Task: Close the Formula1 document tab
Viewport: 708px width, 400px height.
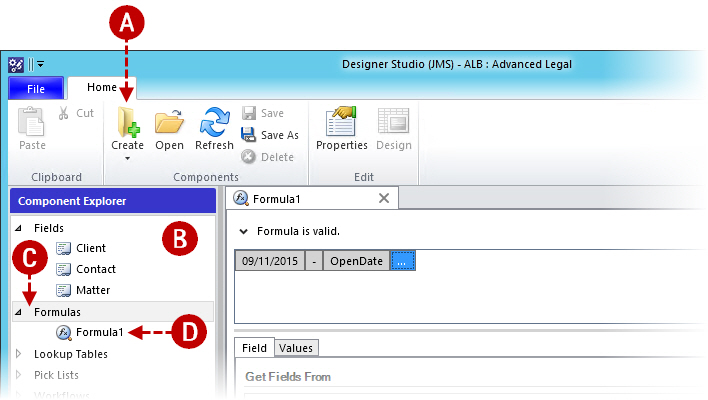Action: click(x=383, y=198)
